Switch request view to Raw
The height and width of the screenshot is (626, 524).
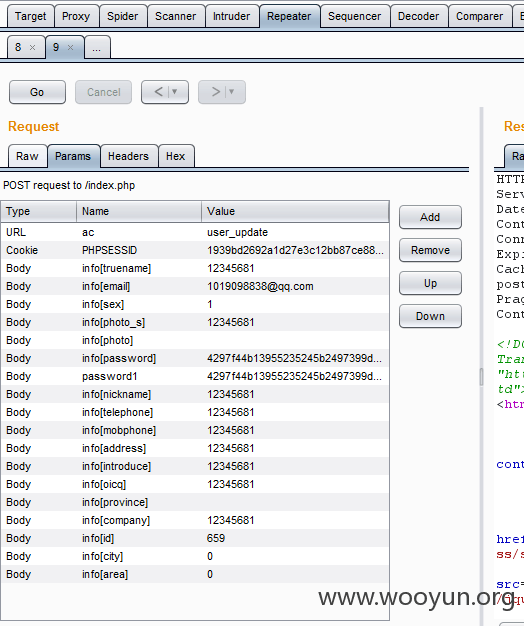[27, 156]
